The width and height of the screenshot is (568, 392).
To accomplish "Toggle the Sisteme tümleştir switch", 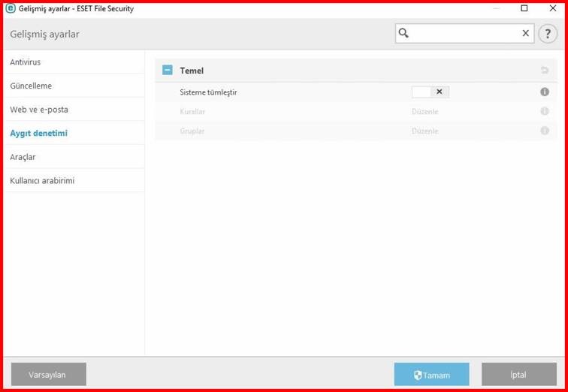I will click(x=431, y=92).
